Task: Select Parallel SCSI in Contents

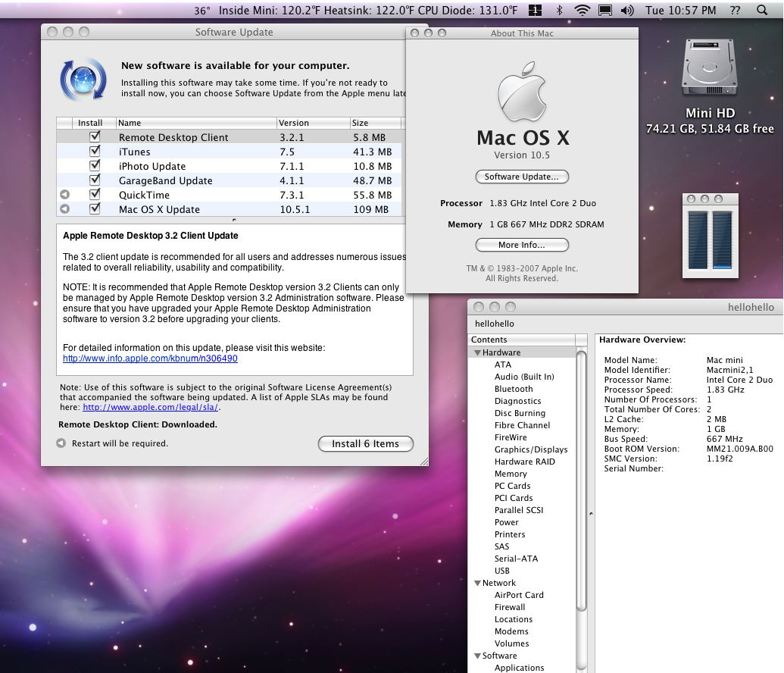Action: click(x=518, y=510)
